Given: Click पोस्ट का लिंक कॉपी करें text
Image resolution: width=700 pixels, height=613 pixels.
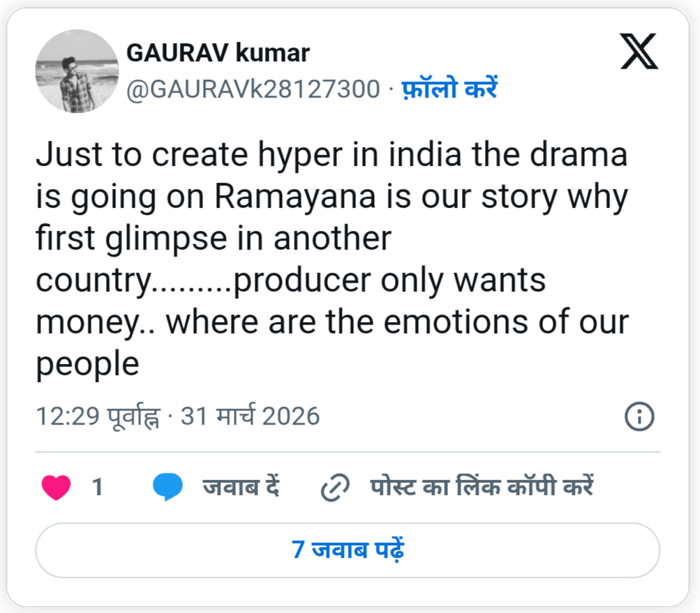Looking at the screenshot, I should point(482,487).
